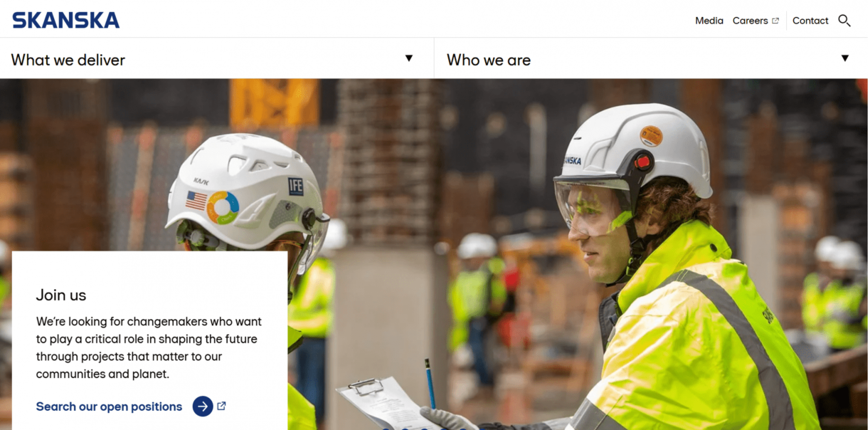Click the Skanska logo
The image size is (868, 430).
coord(66,20)
